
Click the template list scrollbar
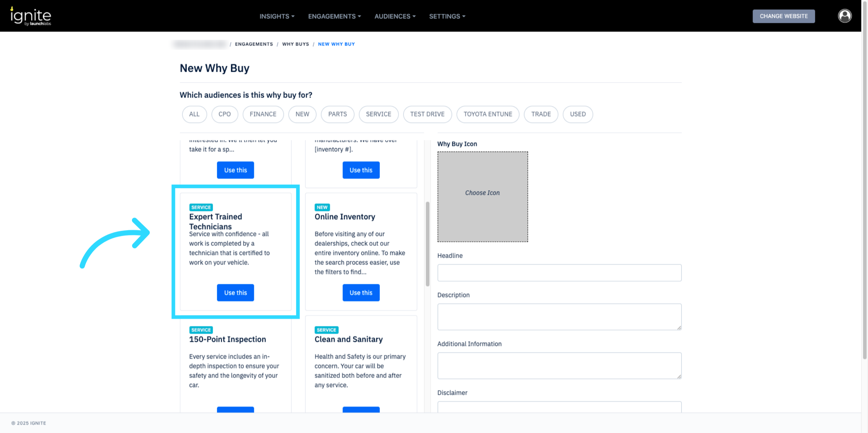(427, 244)
